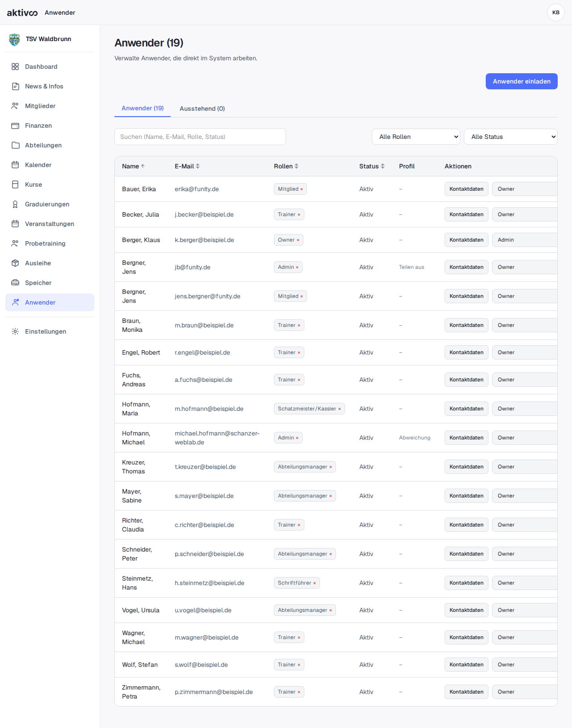The image size is (572, 728).
Task: Open role dropdown for Schneider, Peter
Action: point(525,554)
